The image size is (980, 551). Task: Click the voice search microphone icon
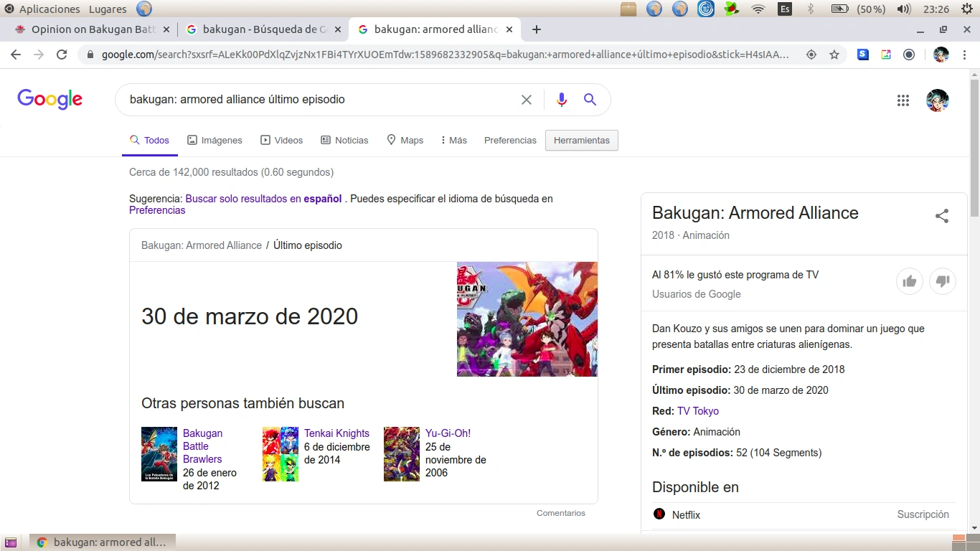tap(562, 100)
